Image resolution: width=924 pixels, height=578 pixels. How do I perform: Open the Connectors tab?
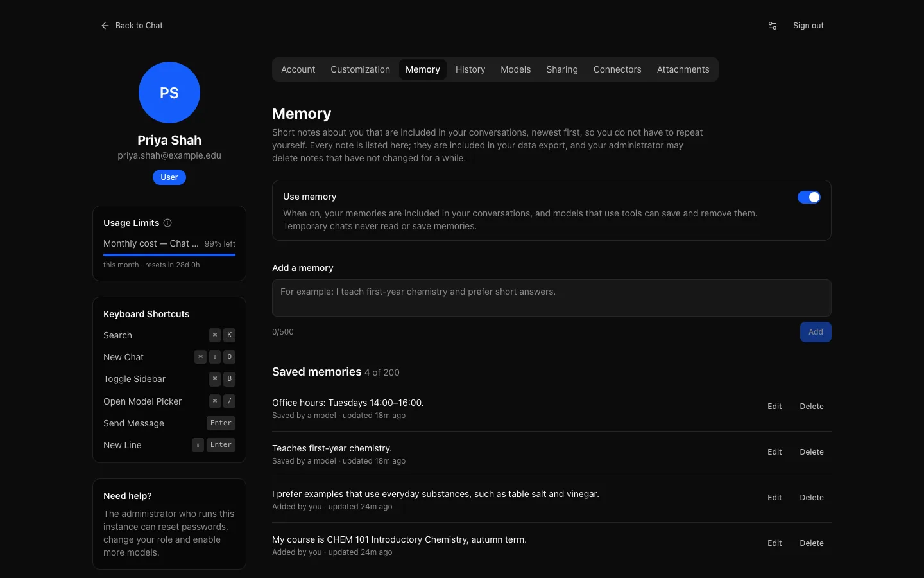click(x=617, y=69)
